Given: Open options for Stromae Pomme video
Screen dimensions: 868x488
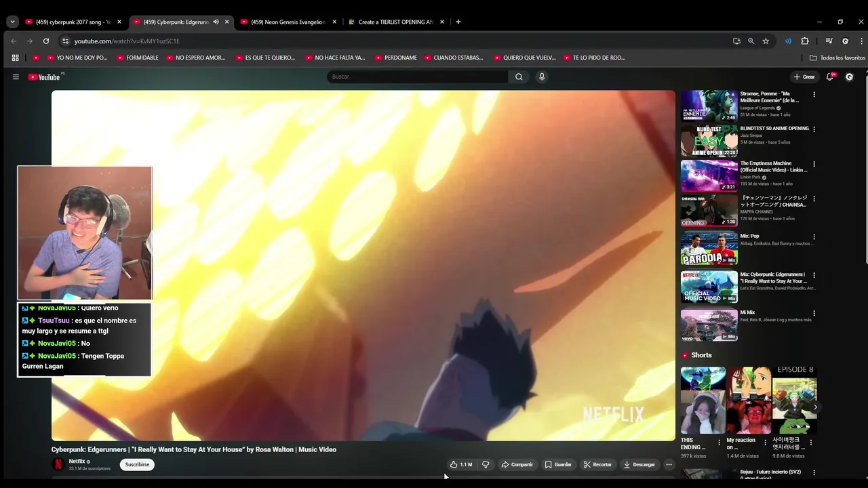Looking at the screenshot, I should (814, 94).
